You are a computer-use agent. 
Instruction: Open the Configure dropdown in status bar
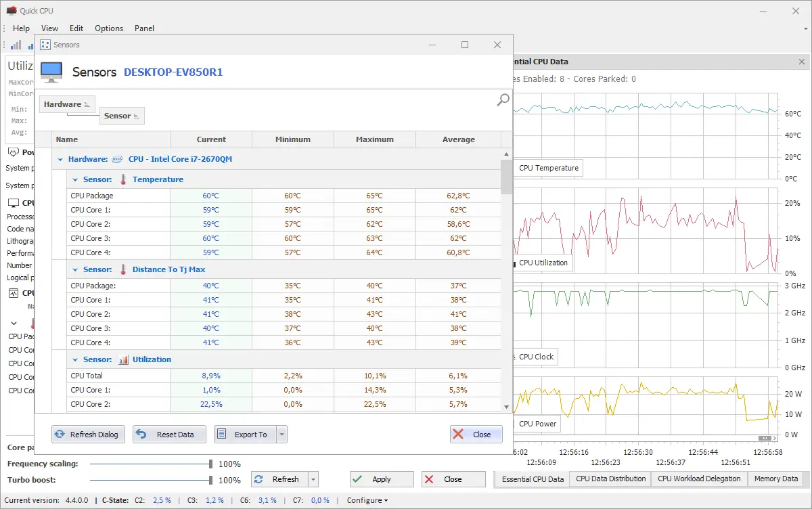pos(367,500)
